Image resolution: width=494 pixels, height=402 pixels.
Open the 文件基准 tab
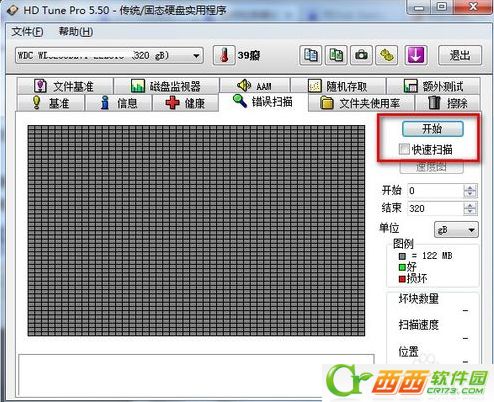tap(65, 86)
